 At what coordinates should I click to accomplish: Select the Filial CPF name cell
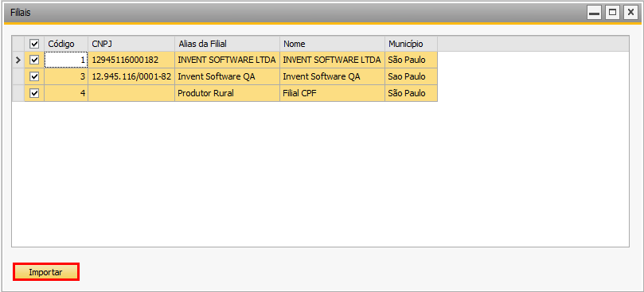tap(333, 93)
